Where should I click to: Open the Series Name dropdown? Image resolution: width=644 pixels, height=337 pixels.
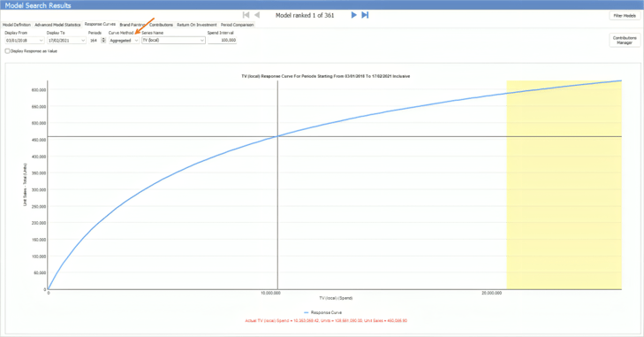point(173,41)
